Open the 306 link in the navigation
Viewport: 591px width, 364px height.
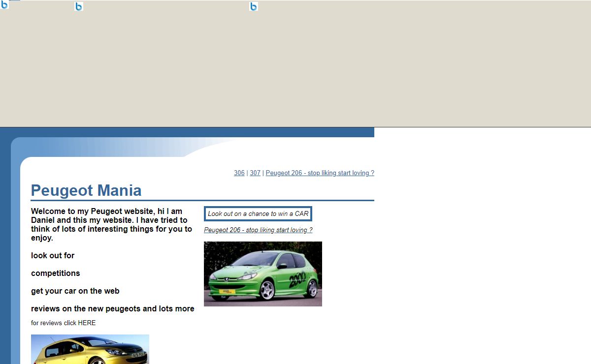coord(239,173)
